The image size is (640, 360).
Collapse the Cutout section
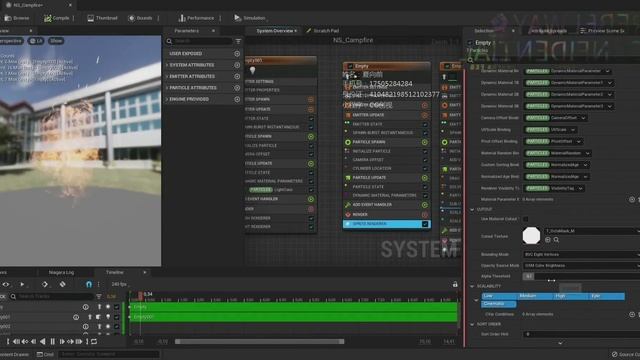[x=472, y=209]
